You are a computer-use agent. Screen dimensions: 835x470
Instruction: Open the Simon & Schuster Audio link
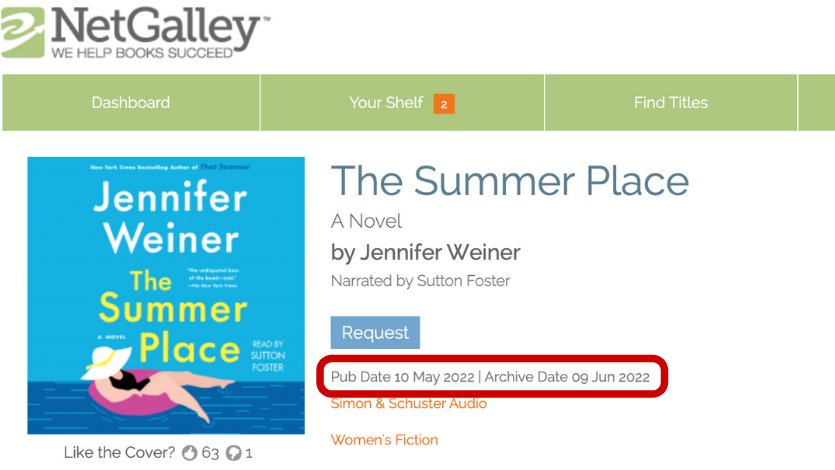pyautogui.click(x=409, y=404)
